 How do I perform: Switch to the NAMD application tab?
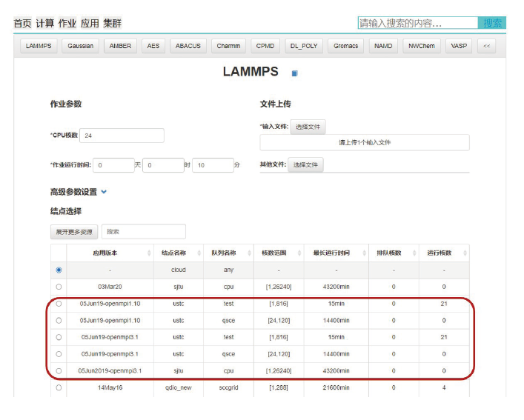click(x=383, y=46)
